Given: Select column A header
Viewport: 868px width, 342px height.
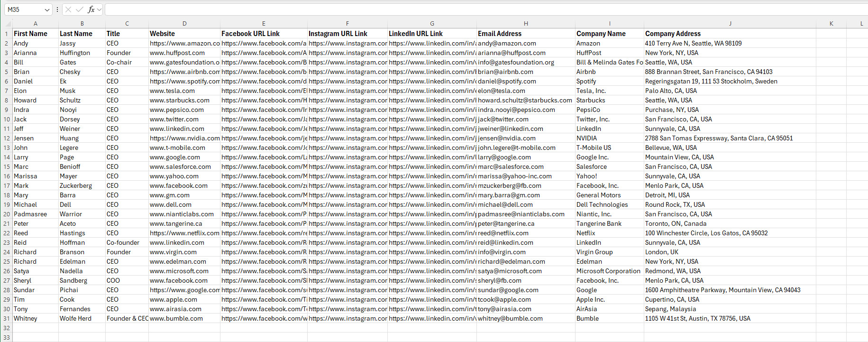Looking at the screenshot, I should coord(36,23).
